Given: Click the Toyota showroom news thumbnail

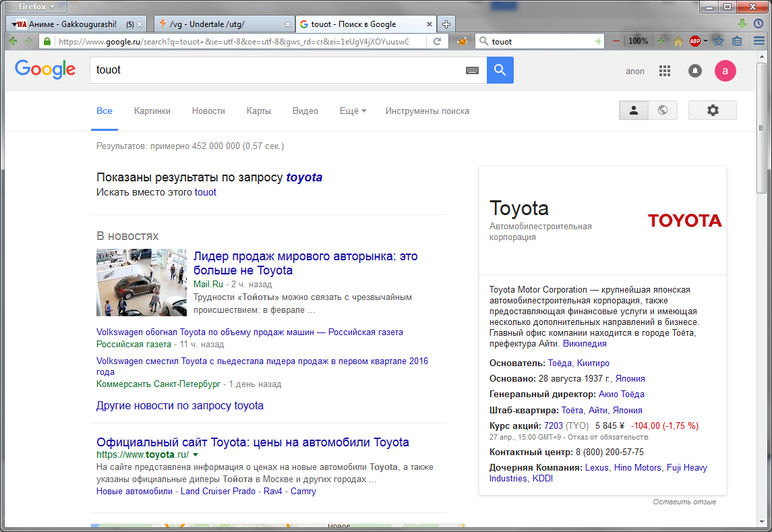Looking at the screenshot, I should click(x=141, y=283).
